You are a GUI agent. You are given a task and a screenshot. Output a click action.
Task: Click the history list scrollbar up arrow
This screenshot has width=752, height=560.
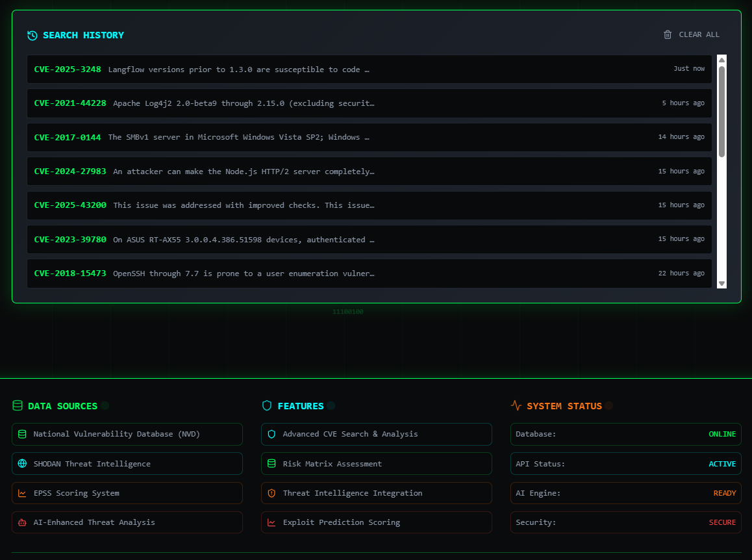click(721, 60)
